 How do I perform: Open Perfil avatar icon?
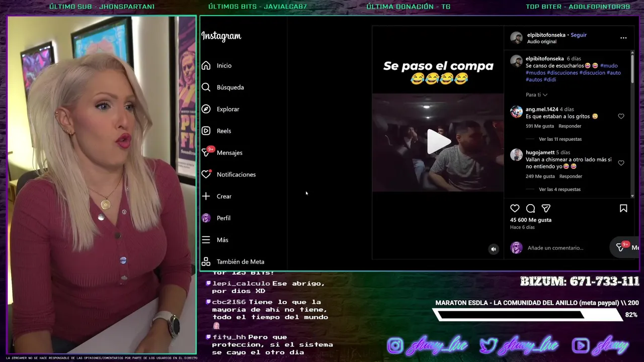pyautogui.click(x=206, y=218)
